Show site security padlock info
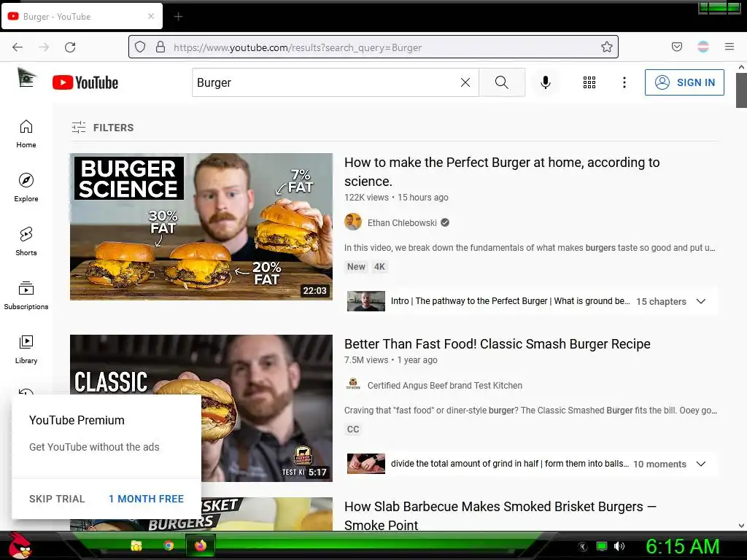This screenshot has width=747, height=560. coord(160,47)
